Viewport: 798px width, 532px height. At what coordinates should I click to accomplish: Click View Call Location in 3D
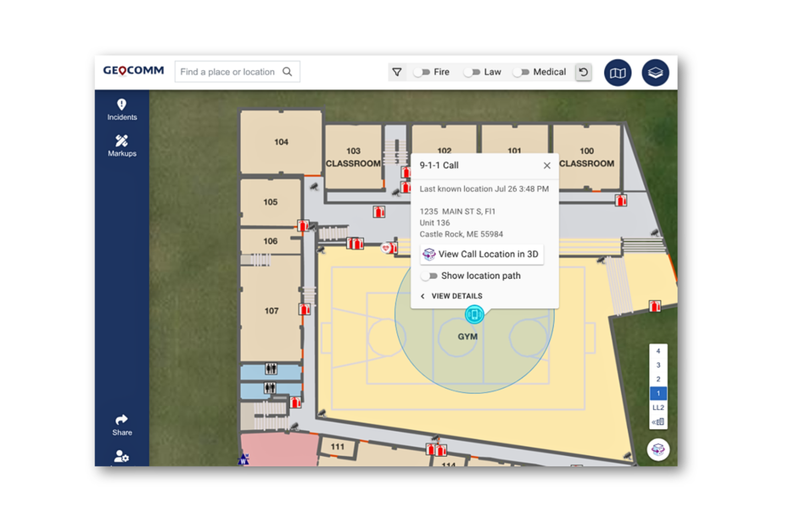[482, 254]
